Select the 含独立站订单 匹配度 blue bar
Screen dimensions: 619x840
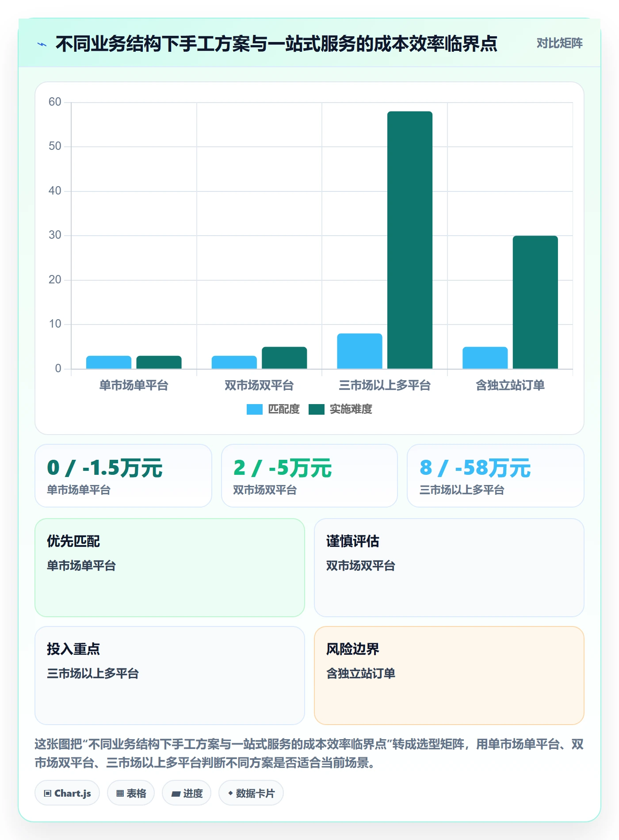(x=485, y=358)
